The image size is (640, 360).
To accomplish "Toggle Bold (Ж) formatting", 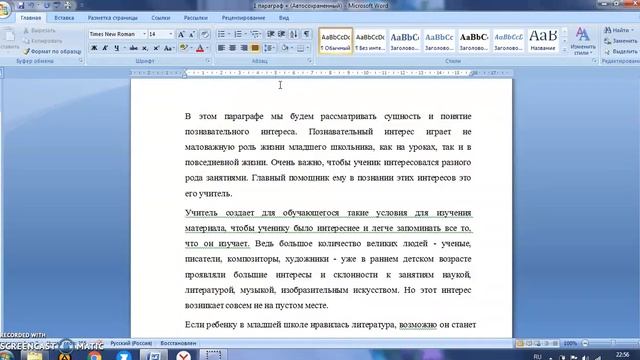I will point(94,48).
